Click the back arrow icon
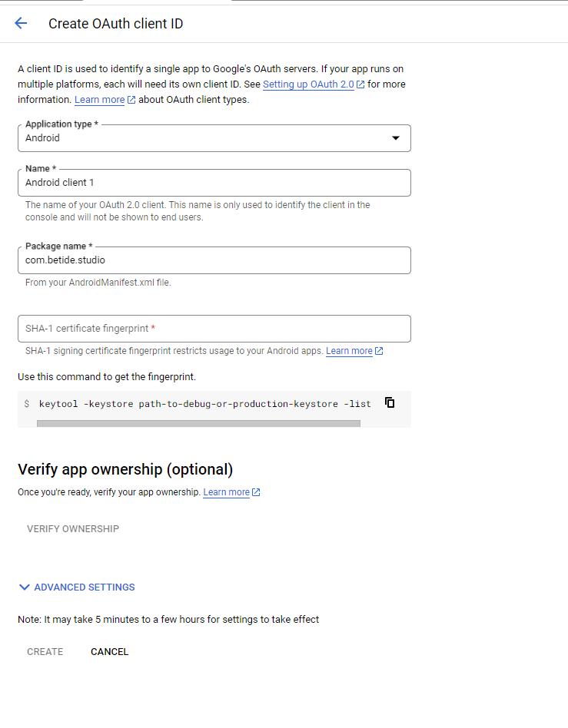568x728 pixels. coord(21,23)
